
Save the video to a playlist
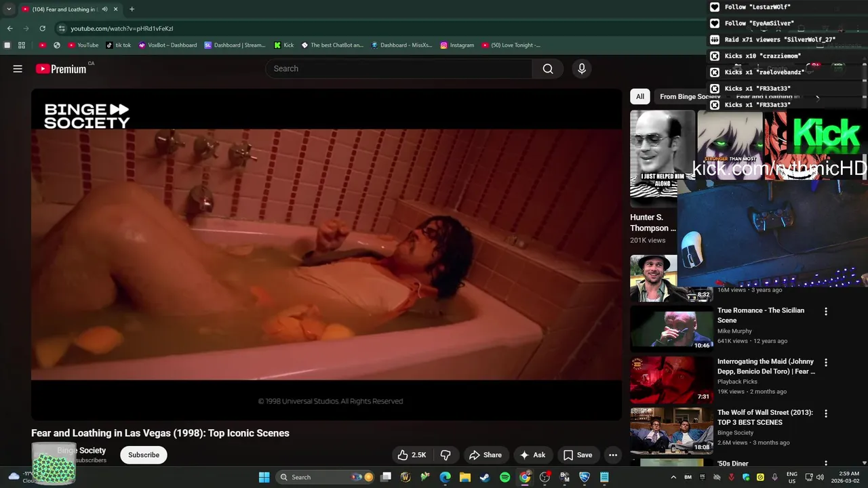click(x=578, y=455)
